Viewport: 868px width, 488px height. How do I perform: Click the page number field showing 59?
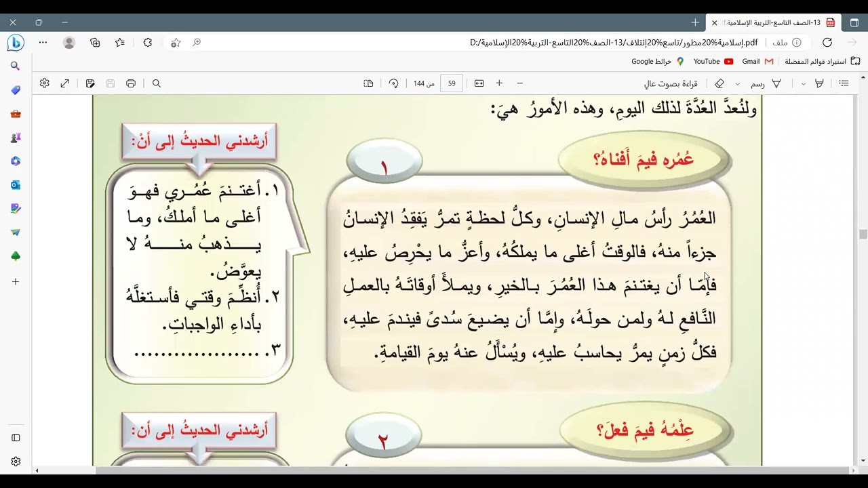[452, 83]
